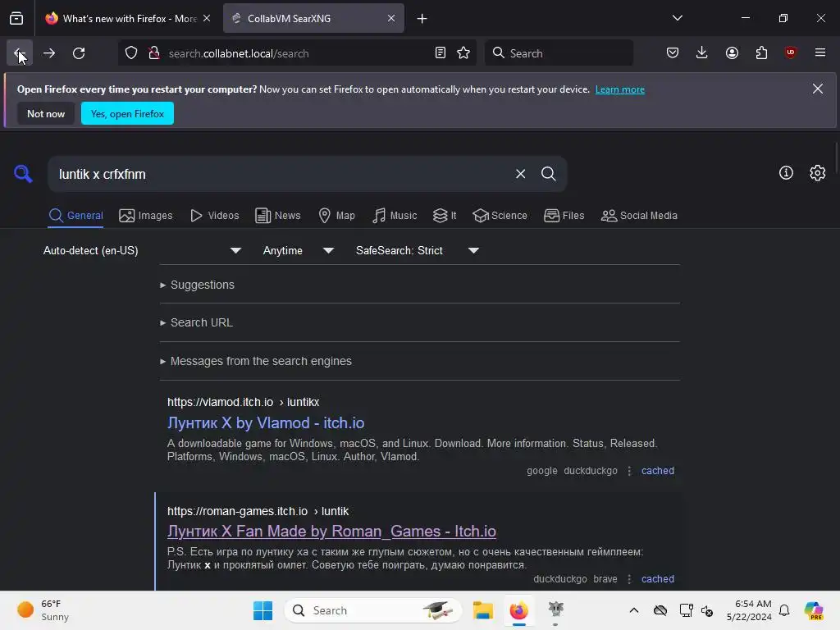Dismiss the Open Firefox notification bar
Image resolution: width=840 pixels, height=630 pixels.
point(818,89)
